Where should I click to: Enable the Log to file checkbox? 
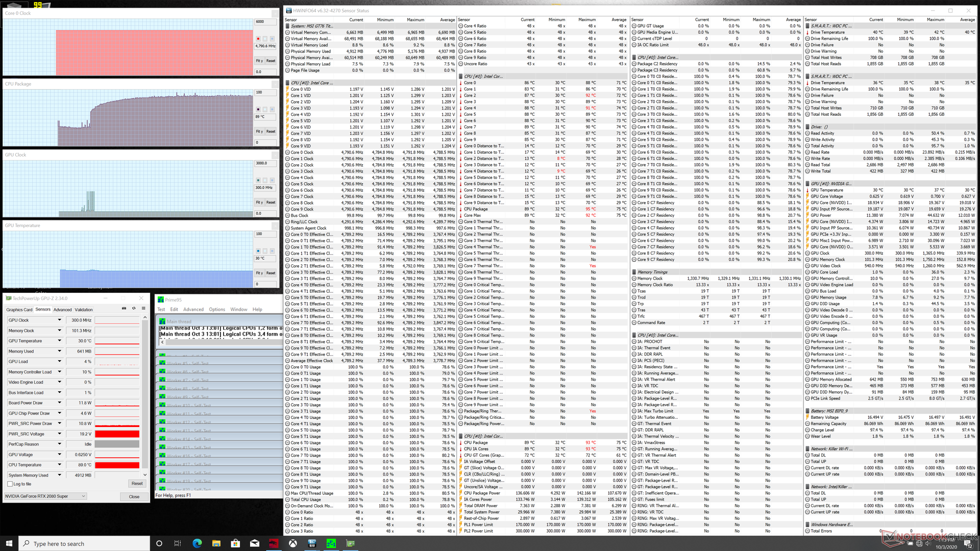(10, 484)
